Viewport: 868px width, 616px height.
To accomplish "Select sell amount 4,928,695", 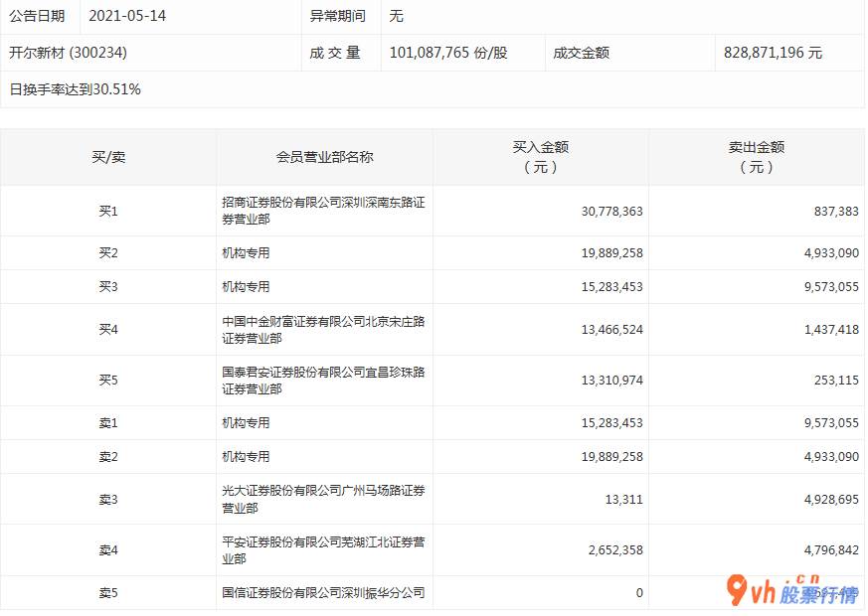I will pos(831,500).
